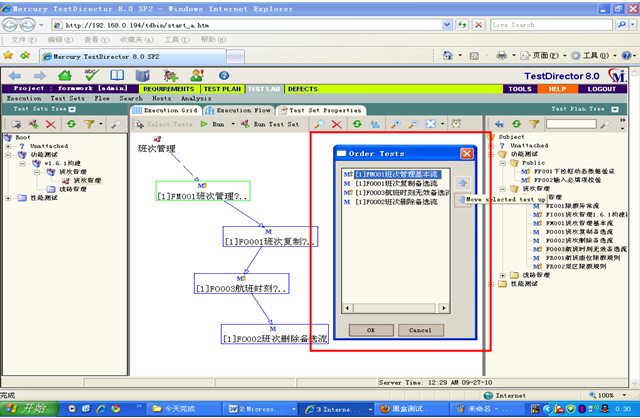Refresh the Test Plan Tree
640x418 pixels.
pos(516,124)
